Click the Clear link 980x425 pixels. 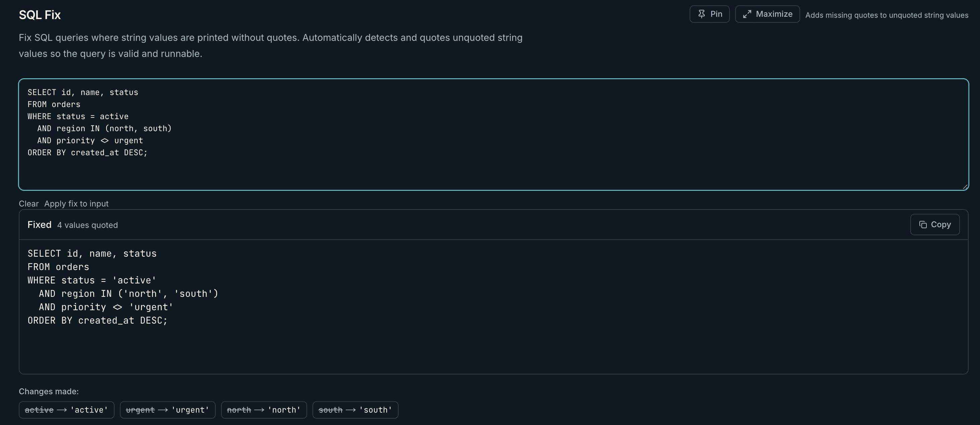(x=28, y=204)
